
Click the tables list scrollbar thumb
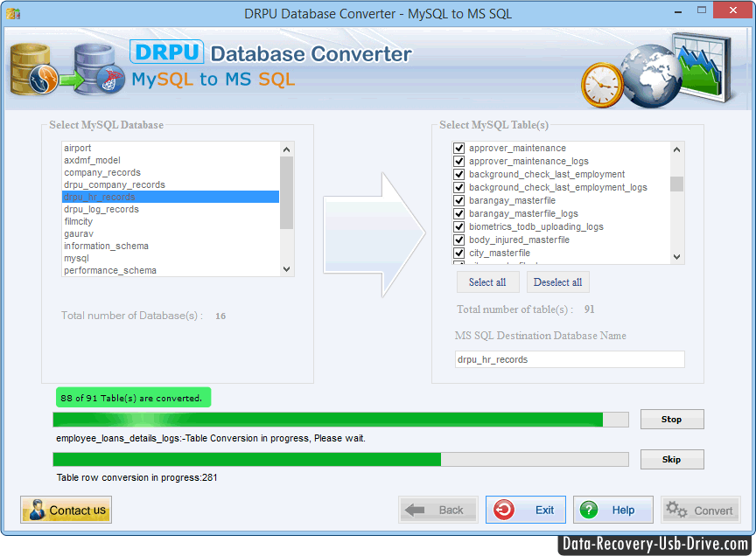click(677, 184)
